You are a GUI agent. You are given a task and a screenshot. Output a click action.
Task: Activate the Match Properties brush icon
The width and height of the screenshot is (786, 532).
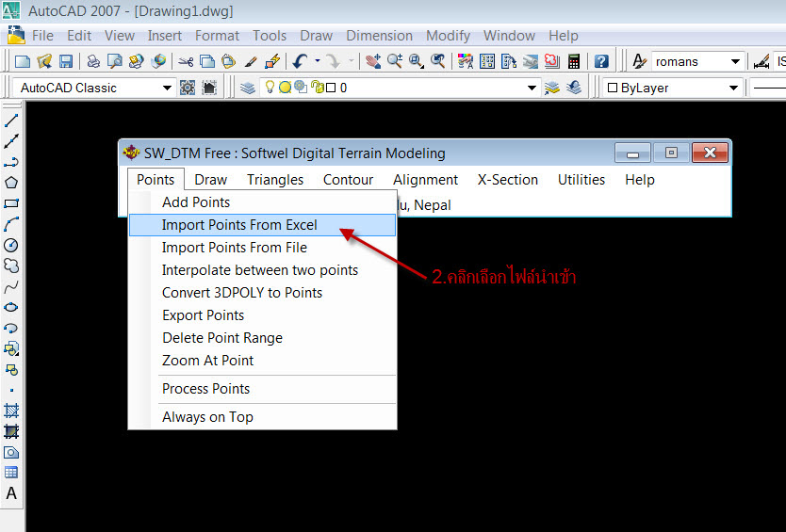click(251, 61)
